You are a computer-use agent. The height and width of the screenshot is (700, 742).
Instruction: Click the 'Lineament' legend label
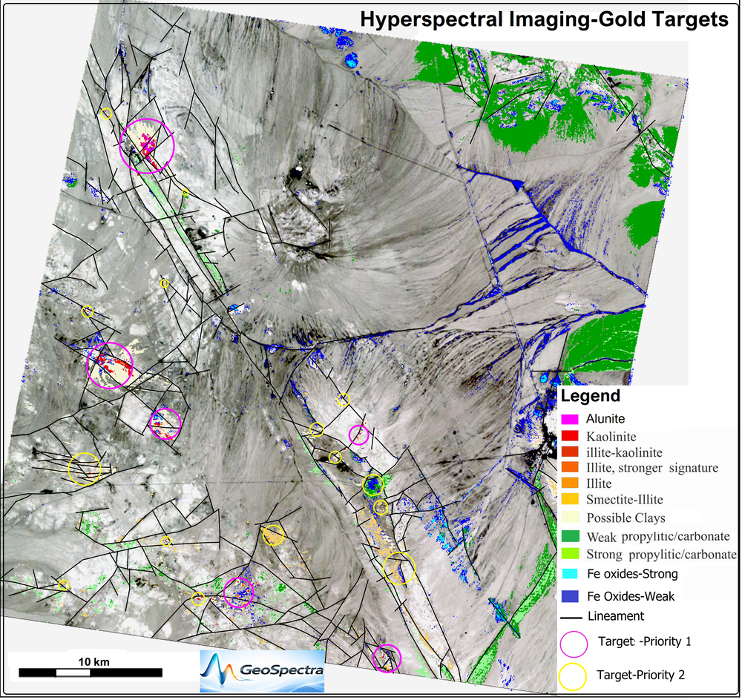pyautogui.click(x=616, y=616)
